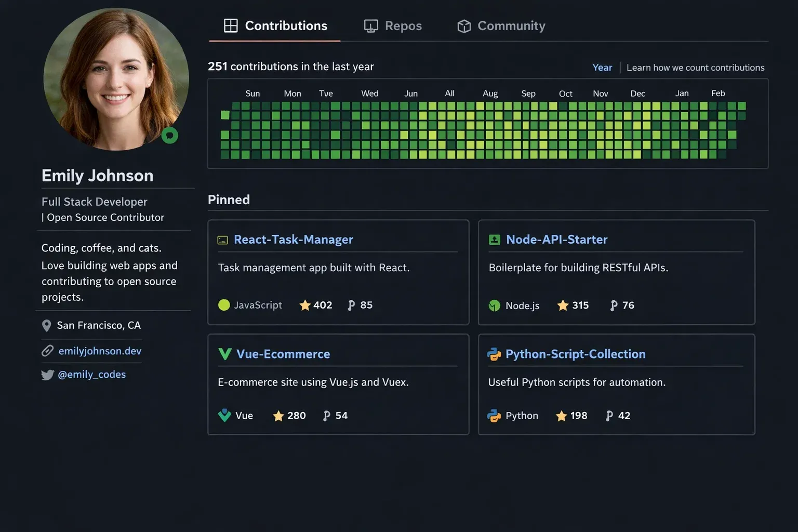Screen dimensions: 798x532
Task: Open the Year contributions filter
Action: coord(602,68)
